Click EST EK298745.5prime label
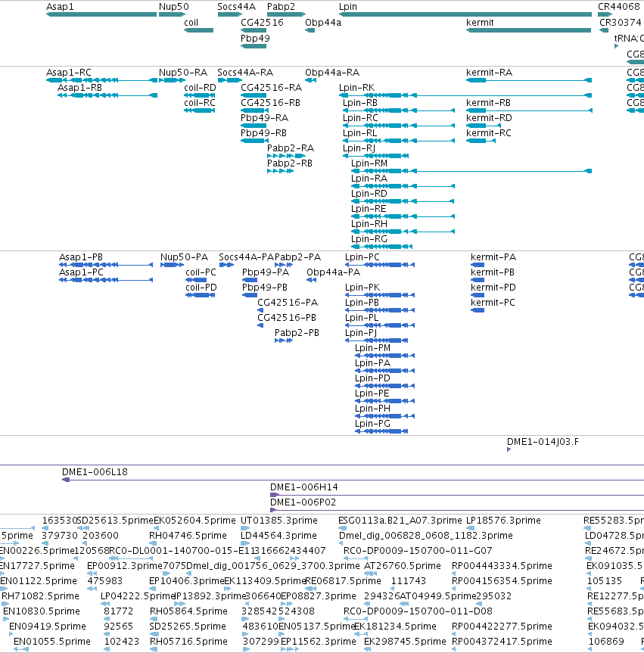Screen dimensions: 644x653 tap(405, 642)
